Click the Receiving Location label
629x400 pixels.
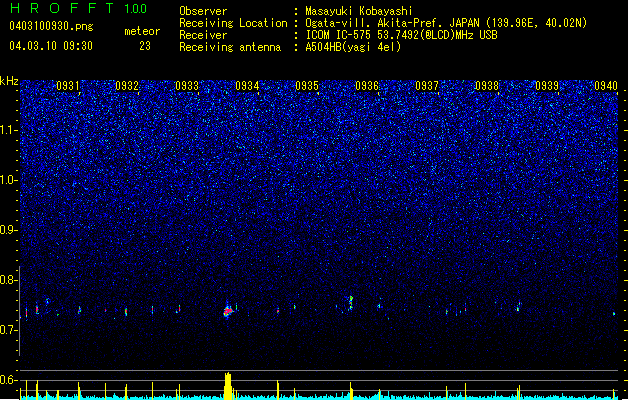[233, 23]
